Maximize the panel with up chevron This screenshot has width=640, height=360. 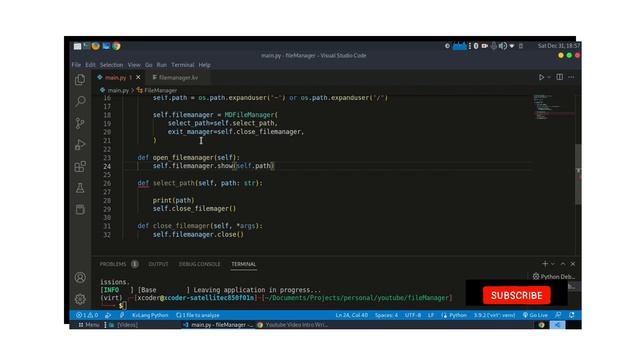point(563,264)
